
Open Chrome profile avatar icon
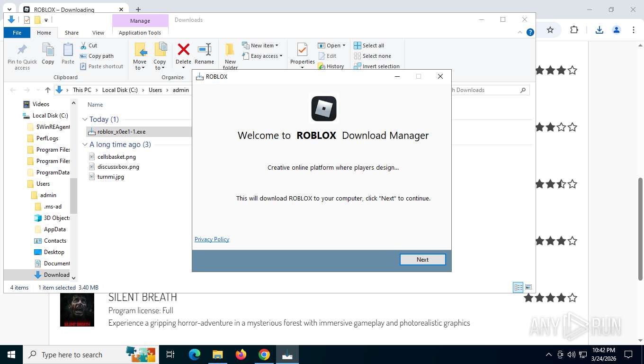[617, 30]
